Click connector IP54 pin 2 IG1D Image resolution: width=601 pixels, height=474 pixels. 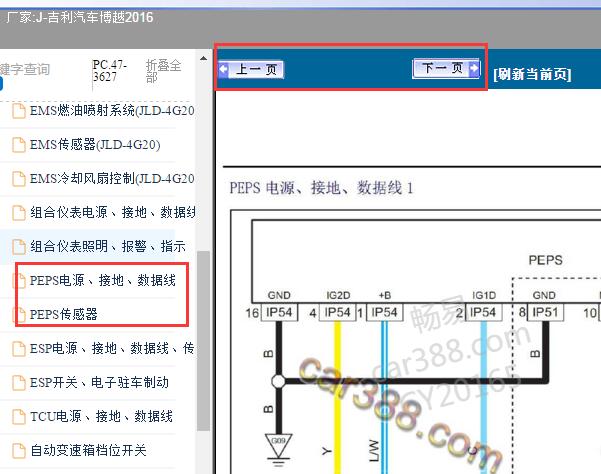click(483, 312)
